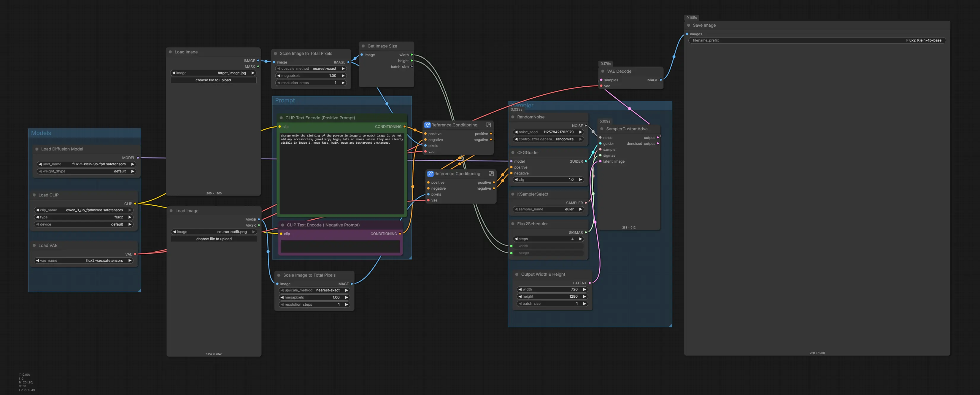
Task: Collapse the Load VAE node via its dot
Action: click(x=34, y=245)
